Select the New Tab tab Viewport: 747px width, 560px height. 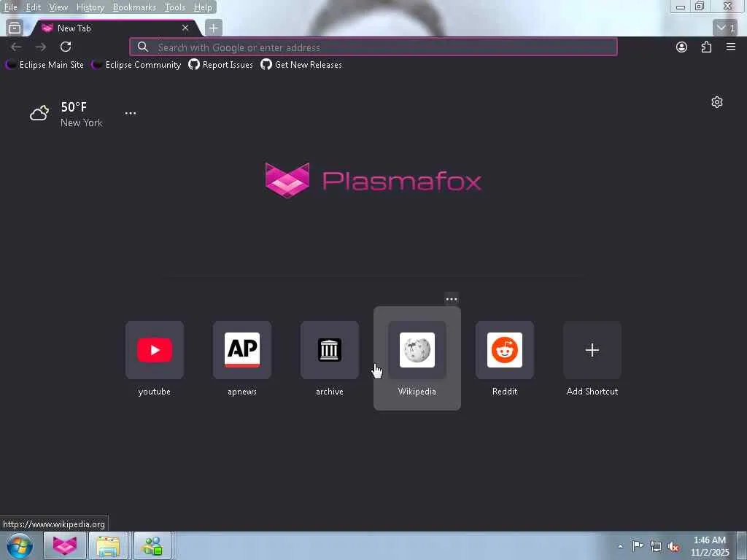pos(116,28)
